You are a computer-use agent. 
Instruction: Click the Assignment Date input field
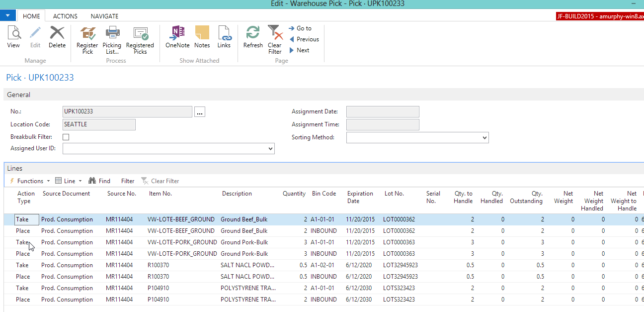383,112
